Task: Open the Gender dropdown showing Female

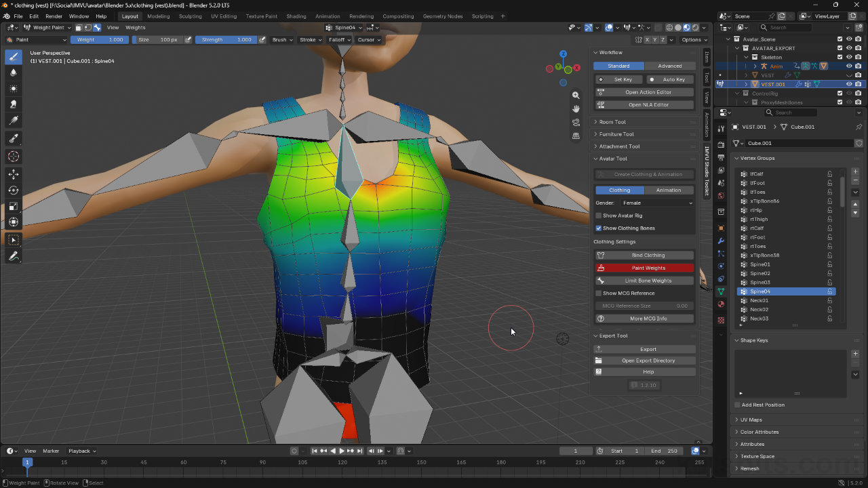Action: click(658, 203)
